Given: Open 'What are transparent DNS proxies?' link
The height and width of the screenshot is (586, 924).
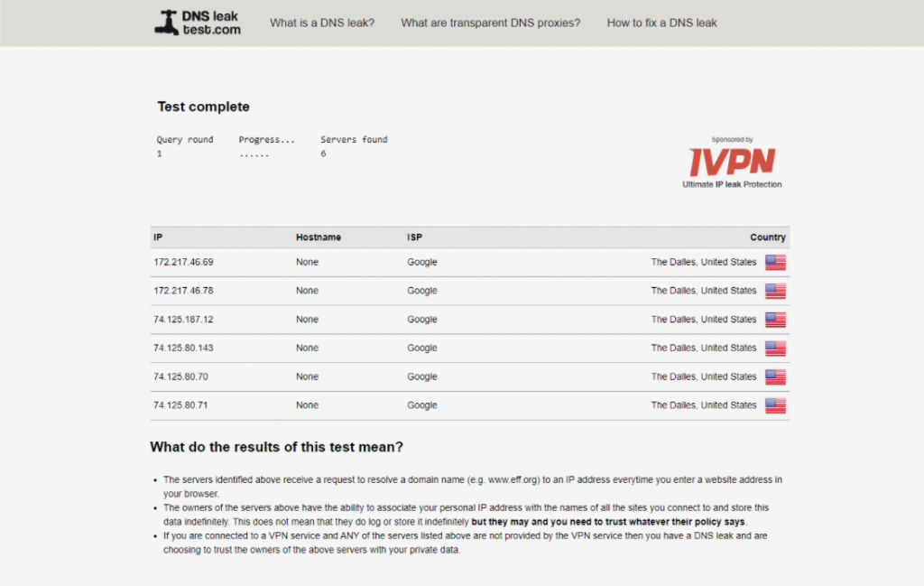Looking at the screenshot, I should [x=490, y=23].
